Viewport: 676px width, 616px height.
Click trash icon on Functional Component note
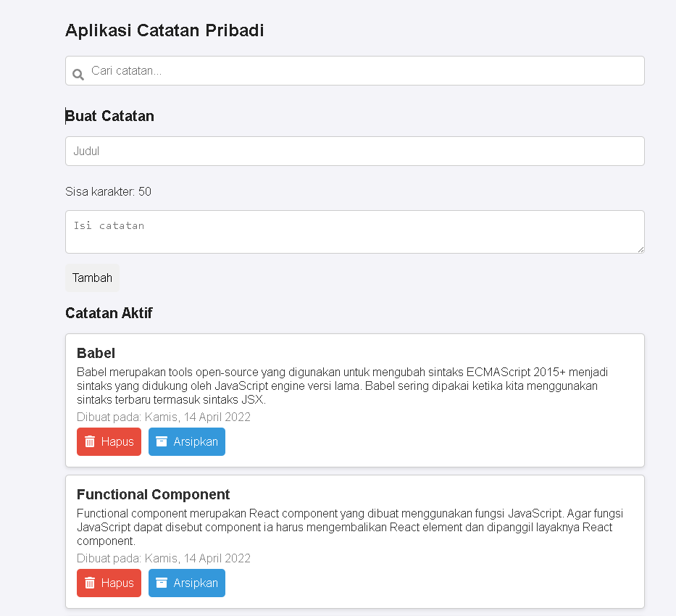click(90, 583)
